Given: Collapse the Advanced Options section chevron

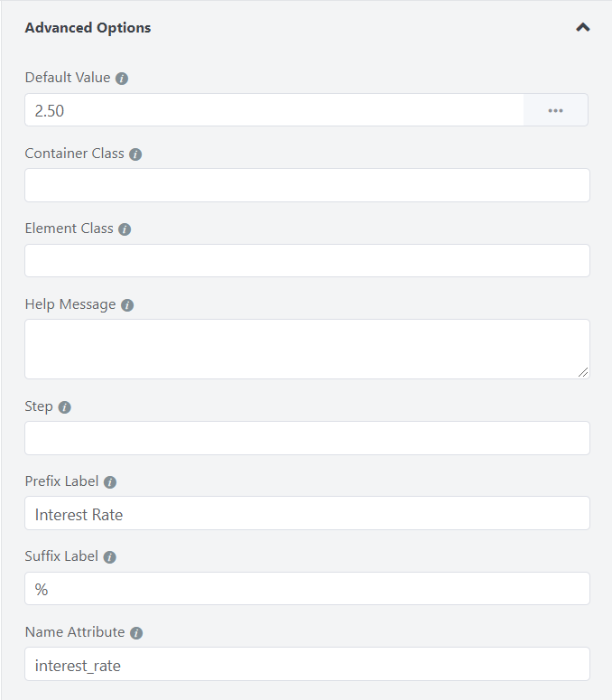Looking at the screenshot, I should (582, 28).
